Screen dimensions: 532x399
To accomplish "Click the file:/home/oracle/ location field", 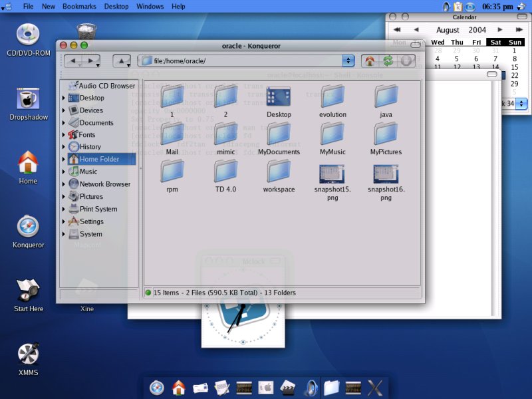I will point(241,61).
